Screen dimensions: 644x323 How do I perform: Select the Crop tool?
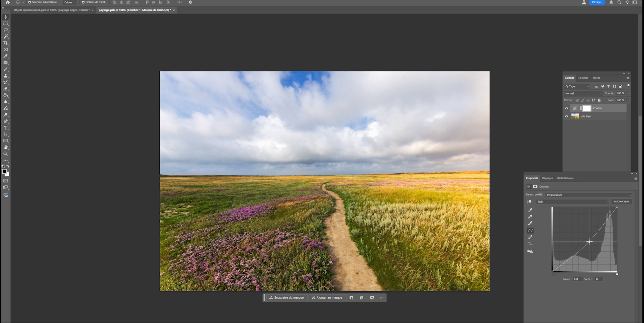click(6, 43)
